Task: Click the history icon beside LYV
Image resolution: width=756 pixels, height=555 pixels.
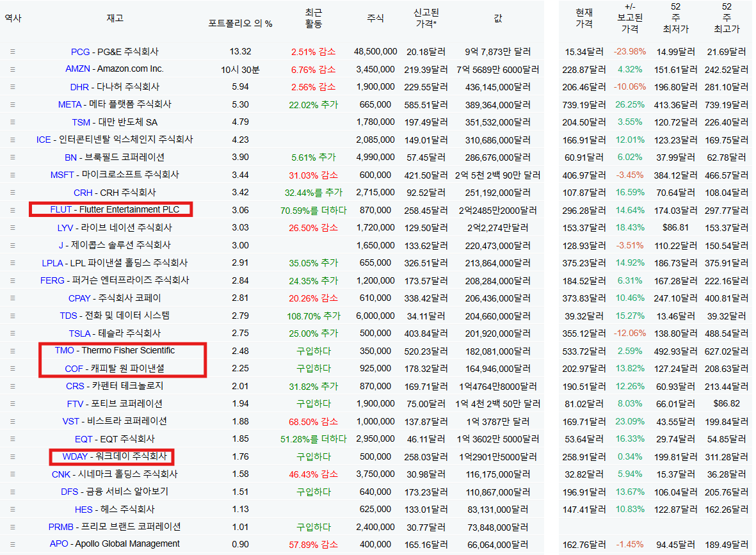Action: (13, 228)
